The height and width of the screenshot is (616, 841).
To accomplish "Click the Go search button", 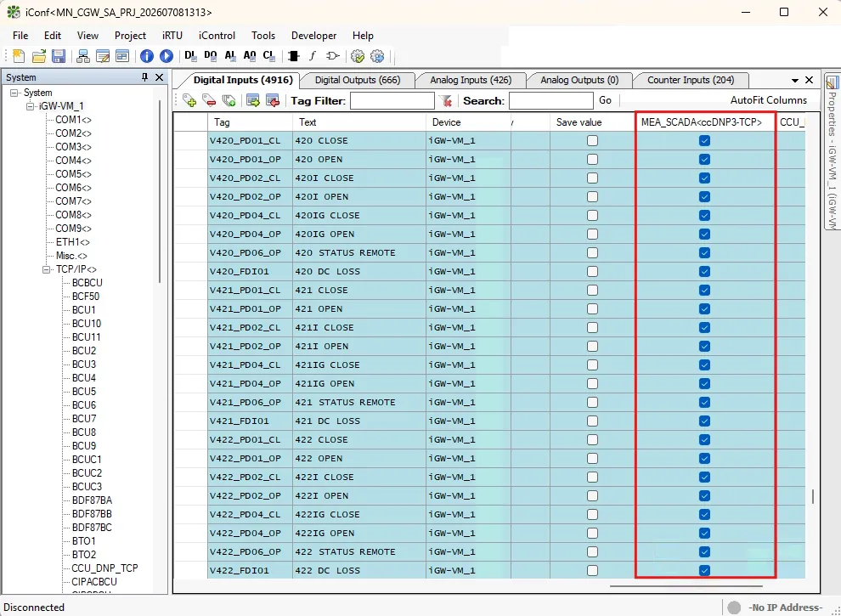I will (605, 100).
